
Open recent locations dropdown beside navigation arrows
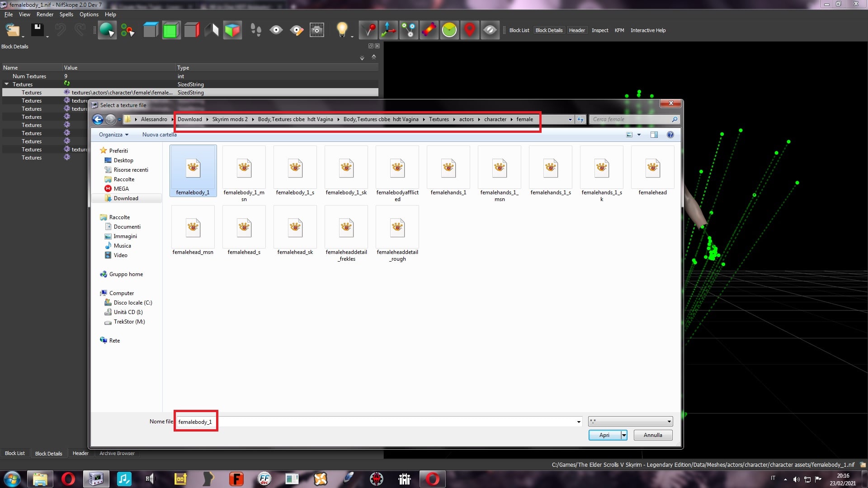click(x=119, y=119)
